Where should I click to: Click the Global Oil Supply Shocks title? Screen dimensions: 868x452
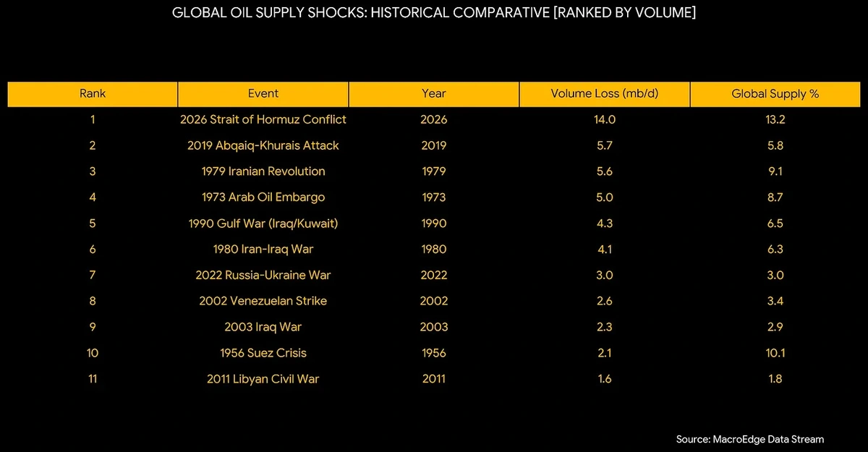[x=434, y=14]
